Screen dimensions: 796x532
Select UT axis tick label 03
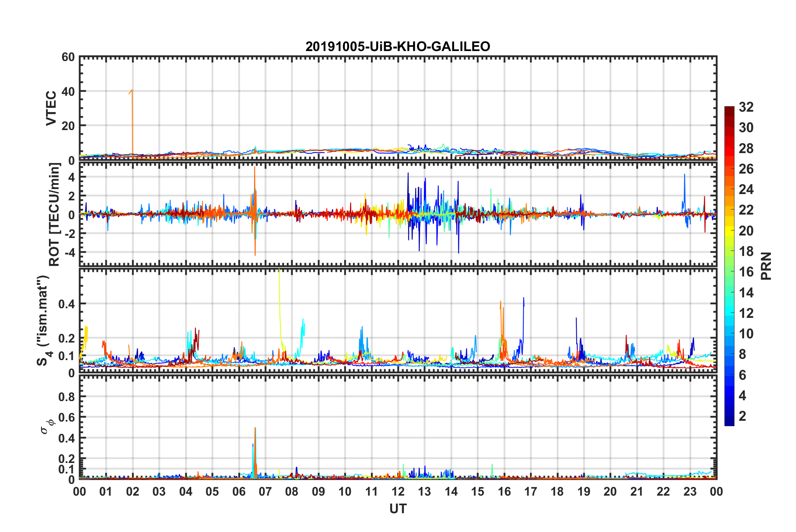[159, 491]
